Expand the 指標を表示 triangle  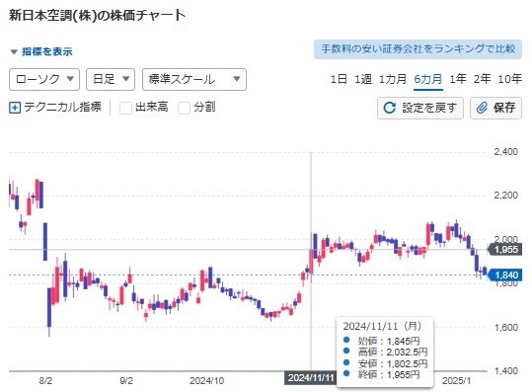(14, 52)
